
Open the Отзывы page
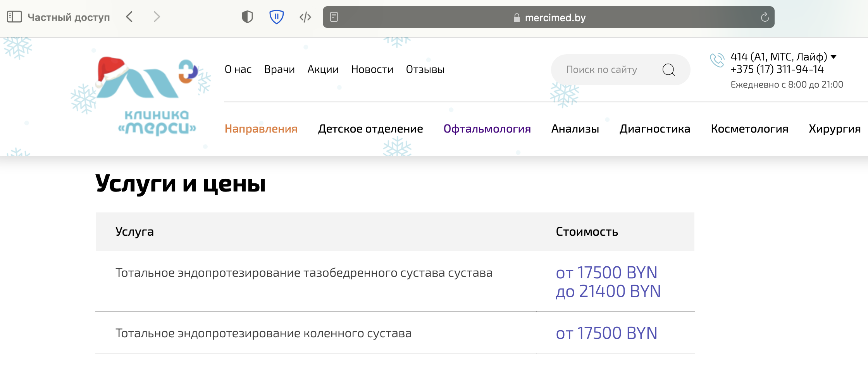pyautogui.click(x=425, y=69)
